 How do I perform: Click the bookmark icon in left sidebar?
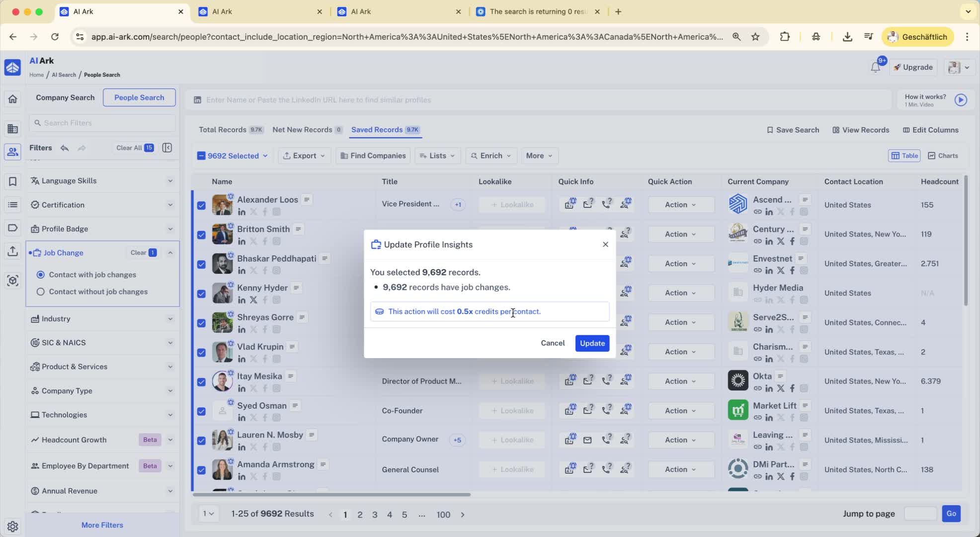13,181
